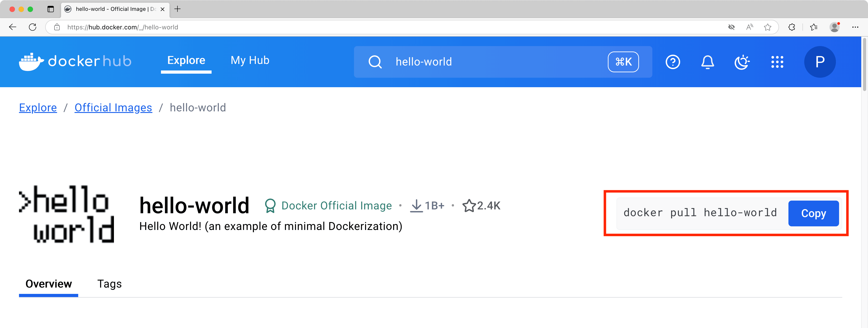The height and width of the screenshot is (328, 868).
Task: Click the docker pull hello-world command text
Action: (700, 213)
